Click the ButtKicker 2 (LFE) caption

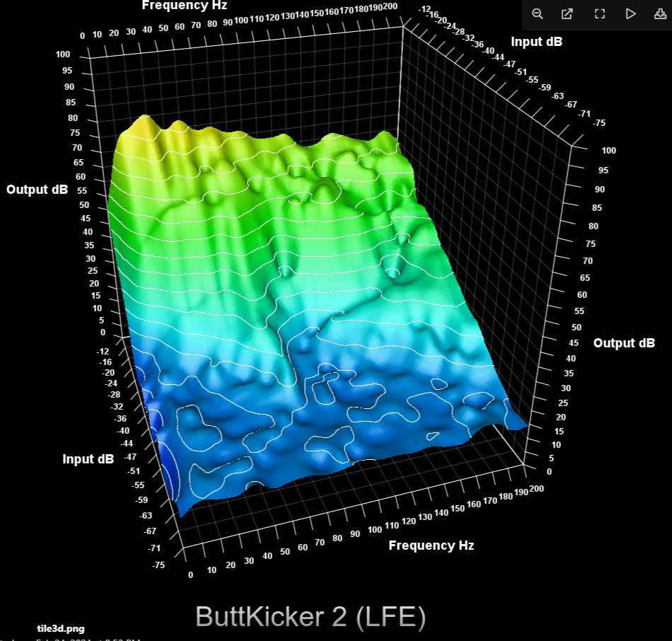point(311,616)
